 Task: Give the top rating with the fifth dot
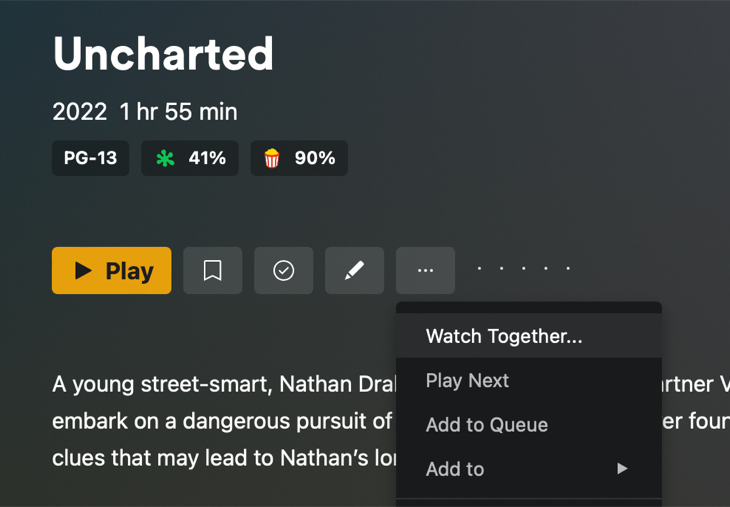pos(569,268)
